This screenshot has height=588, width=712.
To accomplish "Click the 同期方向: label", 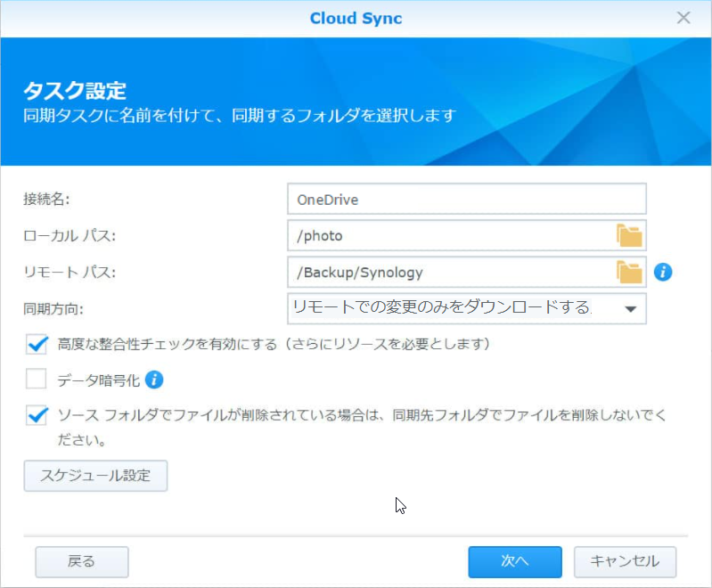I will (53, 309).
